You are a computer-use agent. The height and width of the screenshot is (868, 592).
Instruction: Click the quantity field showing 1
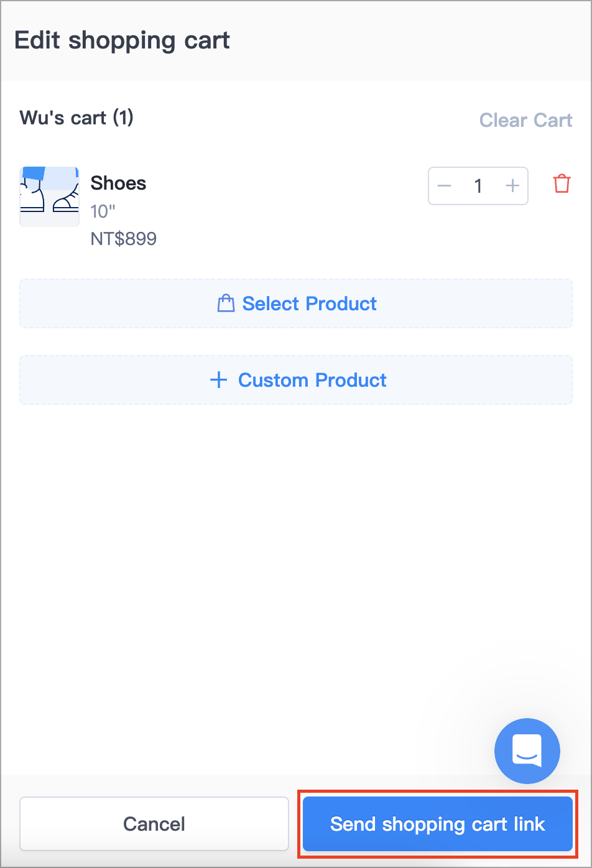point(478,186)
